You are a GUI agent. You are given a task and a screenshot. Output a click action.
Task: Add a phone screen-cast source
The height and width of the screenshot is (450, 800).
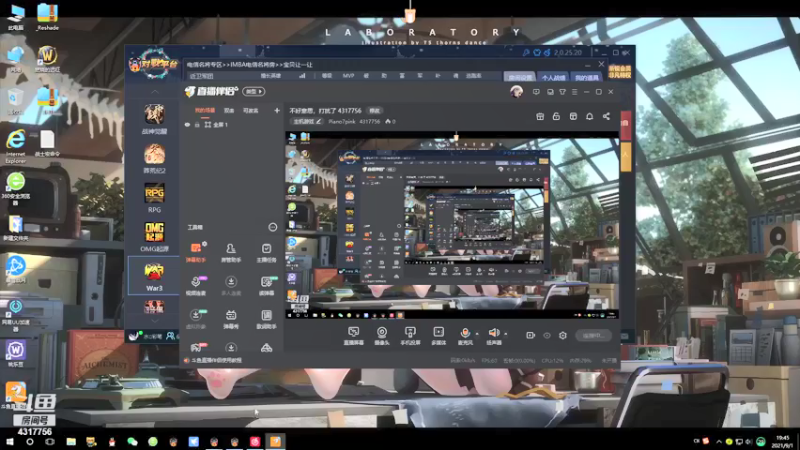coord(410,336)
